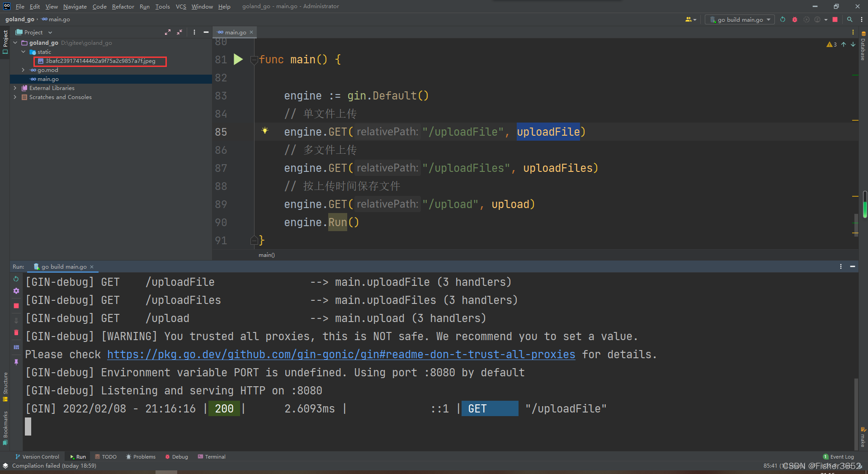Stop the running process in top toolbar
This screenshot has width=868, height=474.
click(x=835, y=19)
